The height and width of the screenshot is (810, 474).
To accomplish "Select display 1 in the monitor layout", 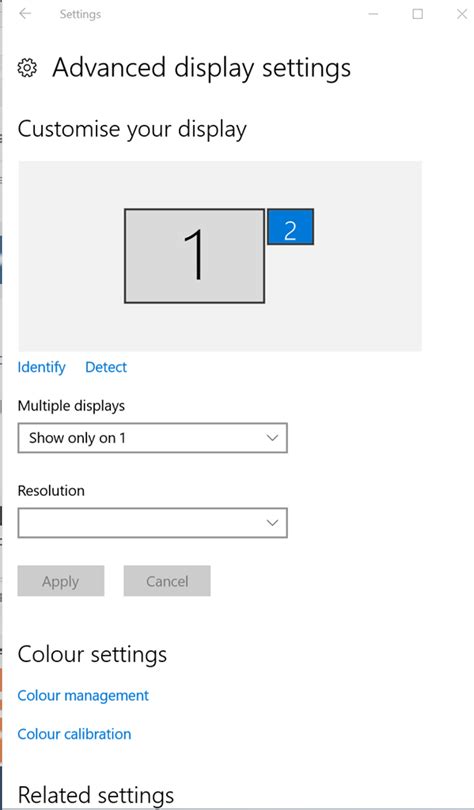I will (194, 256).
